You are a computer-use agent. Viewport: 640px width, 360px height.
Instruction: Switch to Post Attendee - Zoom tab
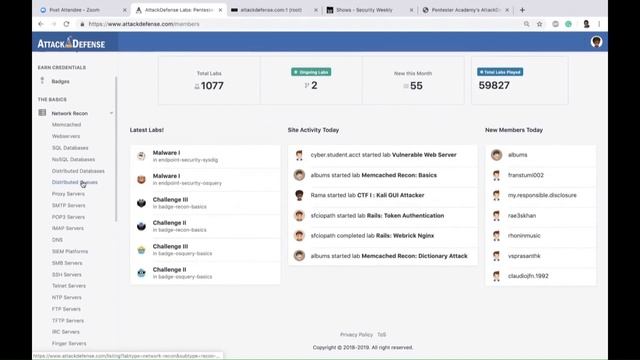coord(83,10)
